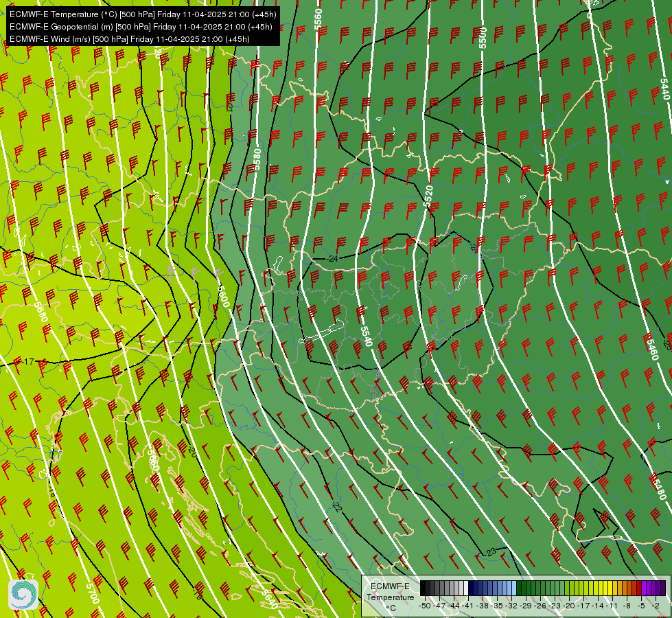
Task: Click the ECMWF-E Geopotential 500 hPa title line
Action: click(x=141, y=27)
